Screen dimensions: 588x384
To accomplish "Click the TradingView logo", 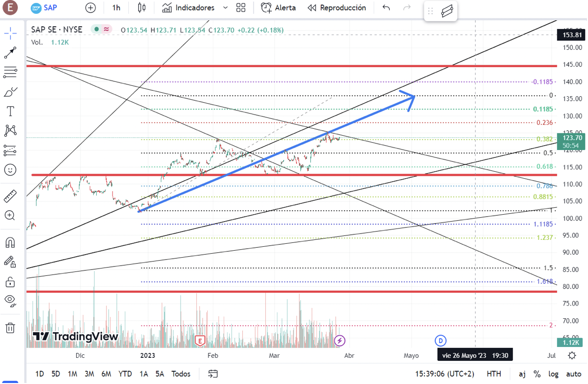I will click(x=75, y=336).
